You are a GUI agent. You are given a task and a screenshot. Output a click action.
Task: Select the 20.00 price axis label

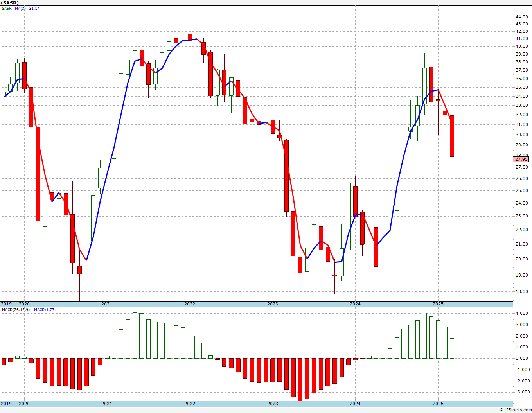[x=522, y=259]
